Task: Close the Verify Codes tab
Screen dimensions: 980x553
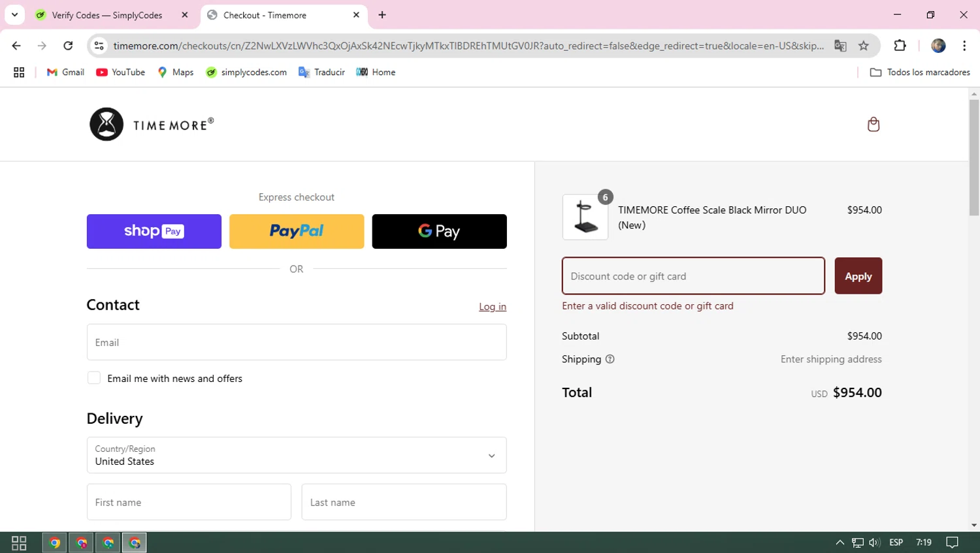Action: (185, 15)
